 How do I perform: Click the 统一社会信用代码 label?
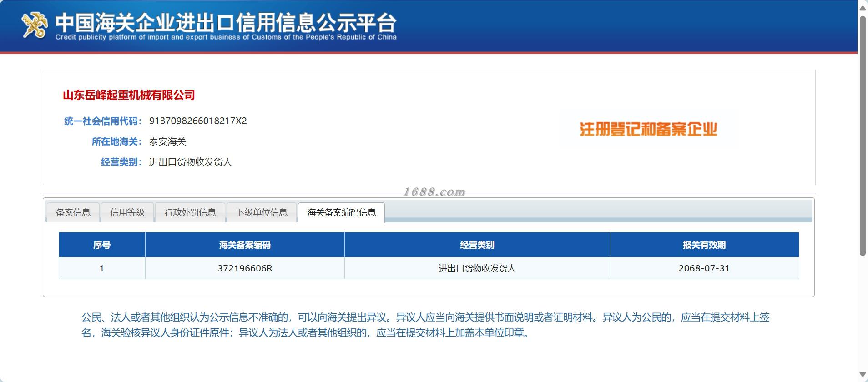click(x=103, y=121)
